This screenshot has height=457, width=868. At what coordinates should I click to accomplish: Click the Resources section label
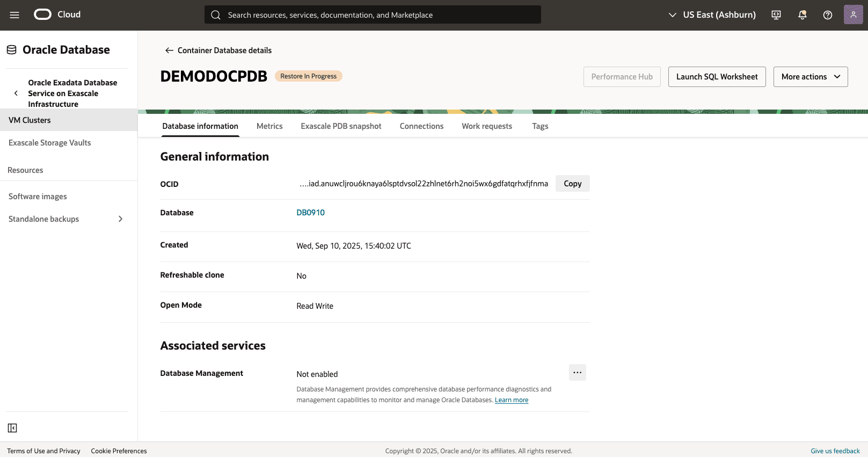pyautogui.click(x=25, y=170)
